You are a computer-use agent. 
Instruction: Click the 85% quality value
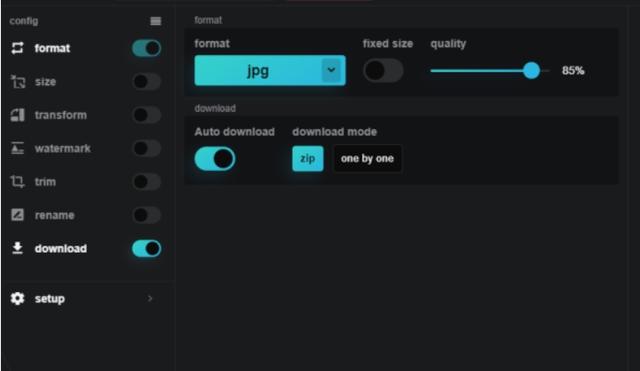(573, 71)
